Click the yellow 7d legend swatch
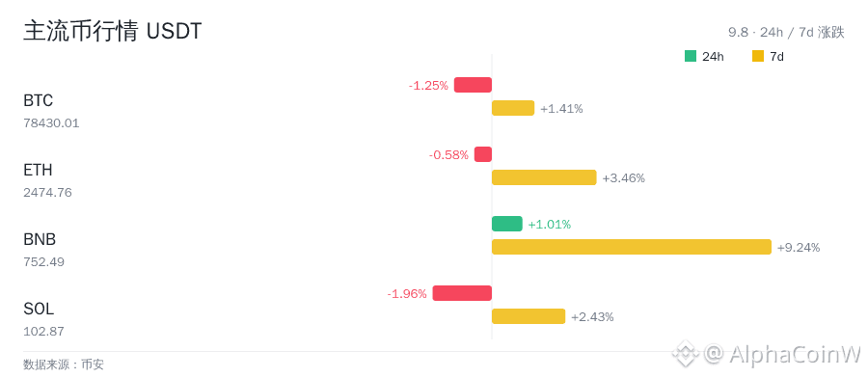The image size is (868, 378). 758,56
